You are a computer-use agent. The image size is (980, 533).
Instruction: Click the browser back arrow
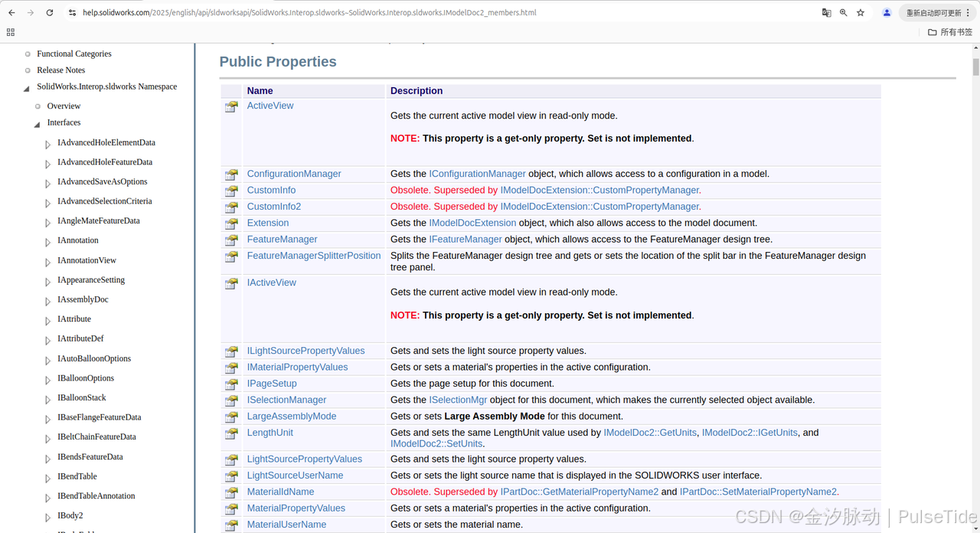(x=11, y=13)
